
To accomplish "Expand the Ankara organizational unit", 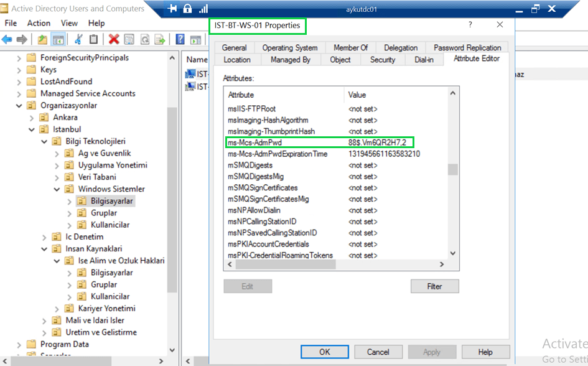I will pyautogui.click(x=32, y=118).
